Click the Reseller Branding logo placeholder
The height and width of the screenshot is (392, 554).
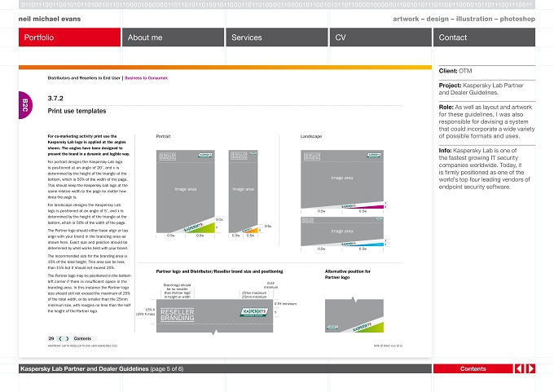coord(178,315)
